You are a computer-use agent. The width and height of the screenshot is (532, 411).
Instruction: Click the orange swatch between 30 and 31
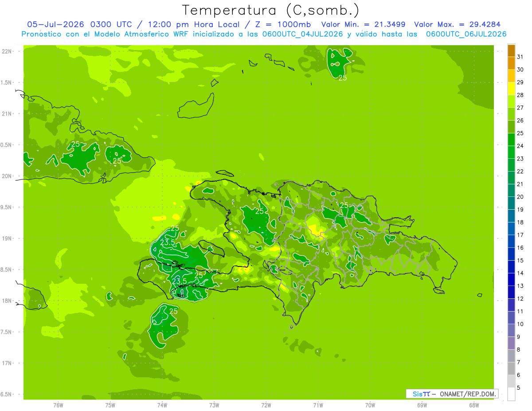tap(511, 63)
